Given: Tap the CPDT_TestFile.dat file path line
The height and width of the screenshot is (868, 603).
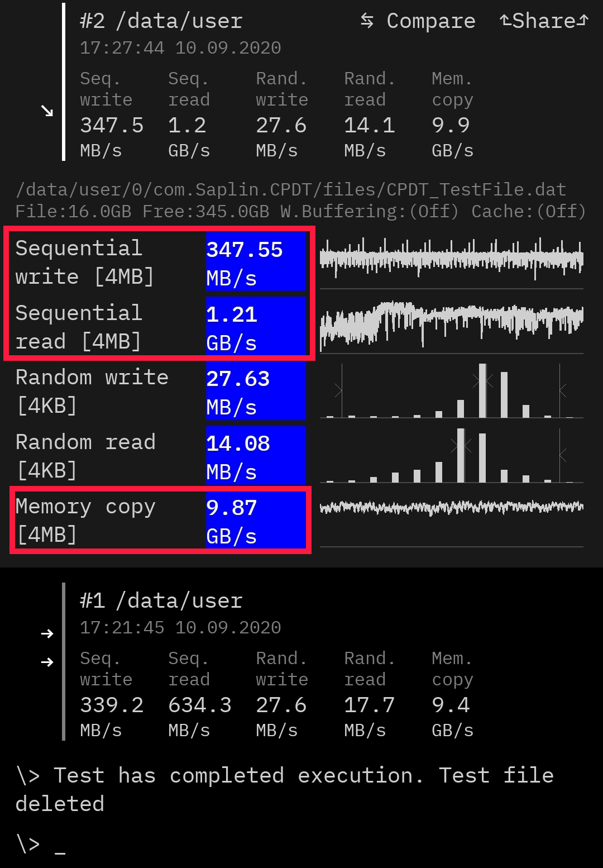Looking at the screenshot, I should click(x=290, y=190).
